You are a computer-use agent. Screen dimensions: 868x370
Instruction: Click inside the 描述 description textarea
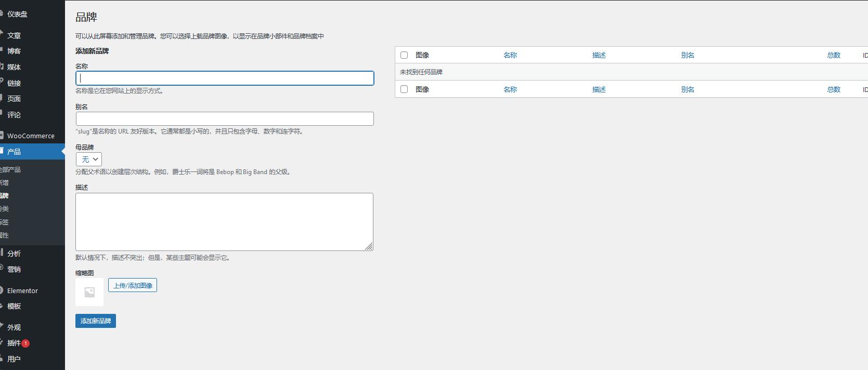tap(224, 222)
